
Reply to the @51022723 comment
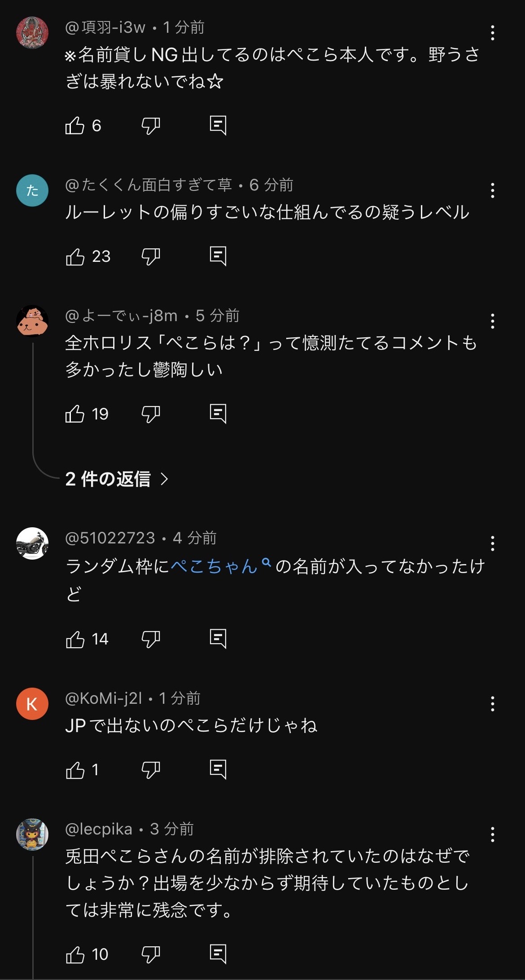pyautogui.click(x=218, y=639)
